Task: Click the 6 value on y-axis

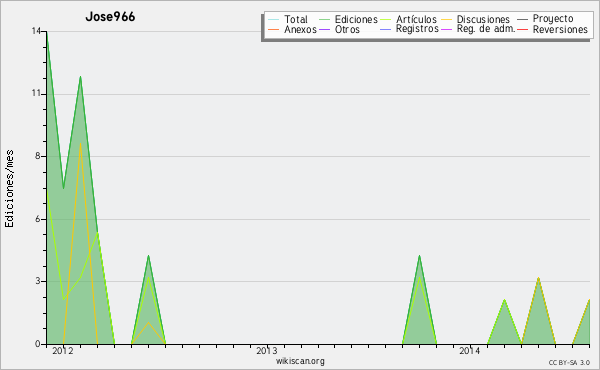Action: point(38,219)
